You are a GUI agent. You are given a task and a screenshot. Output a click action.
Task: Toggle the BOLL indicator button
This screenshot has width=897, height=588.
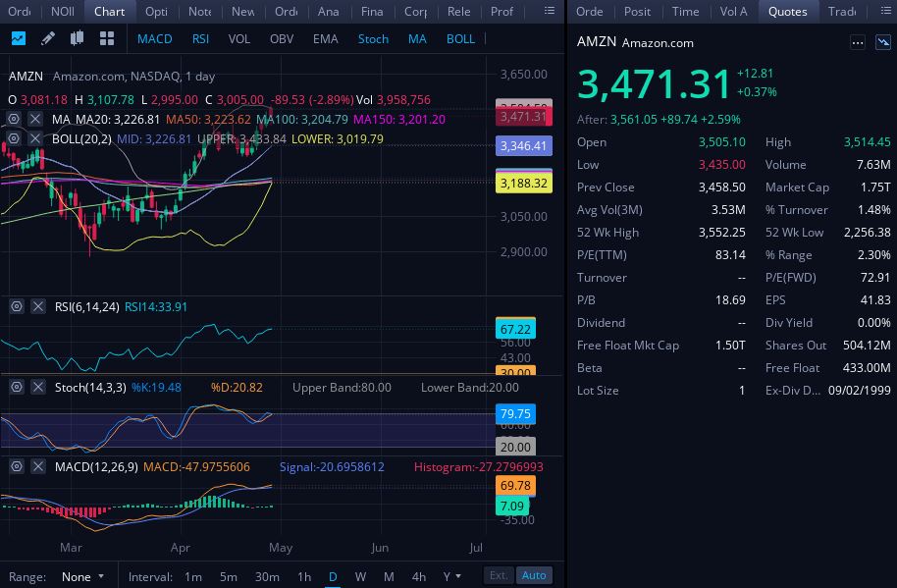[460, 39]
